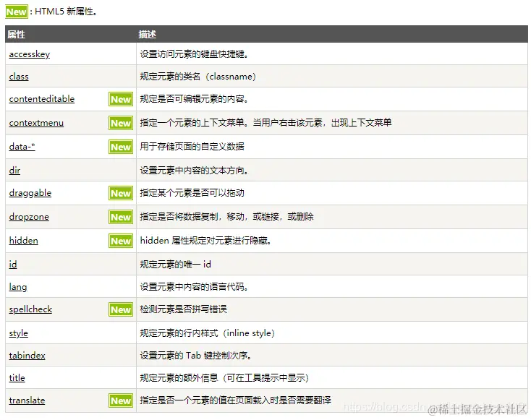Screen dimensions: 531x420
Task: Open the class attribute link
Action: point(19,77)
